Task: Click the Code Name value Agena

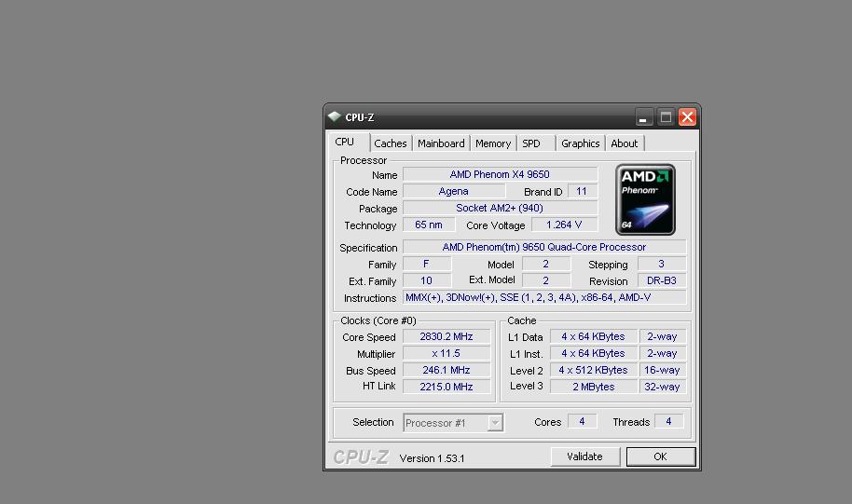Action: coord(454,191)
